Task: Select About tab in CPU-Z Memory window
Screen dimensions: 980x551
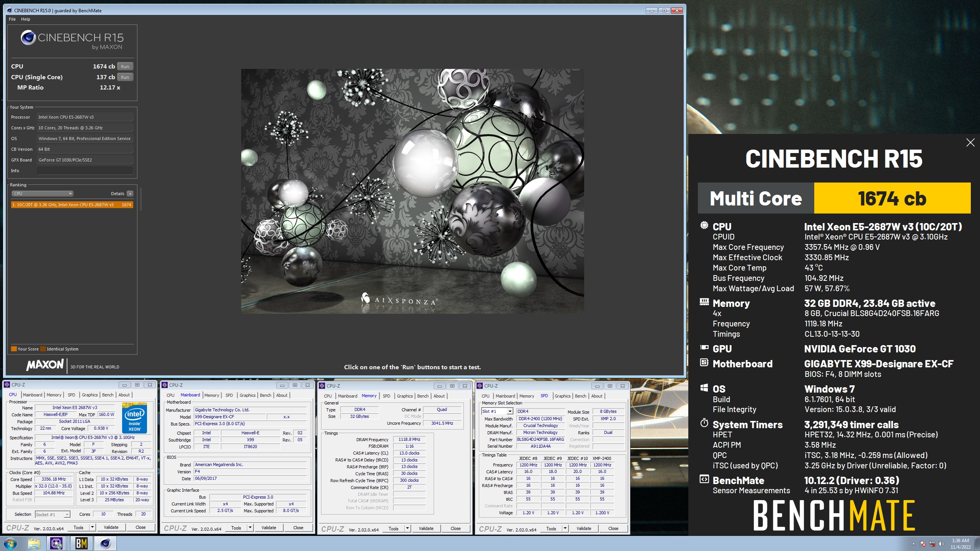Action: click(x=439, y=396)
